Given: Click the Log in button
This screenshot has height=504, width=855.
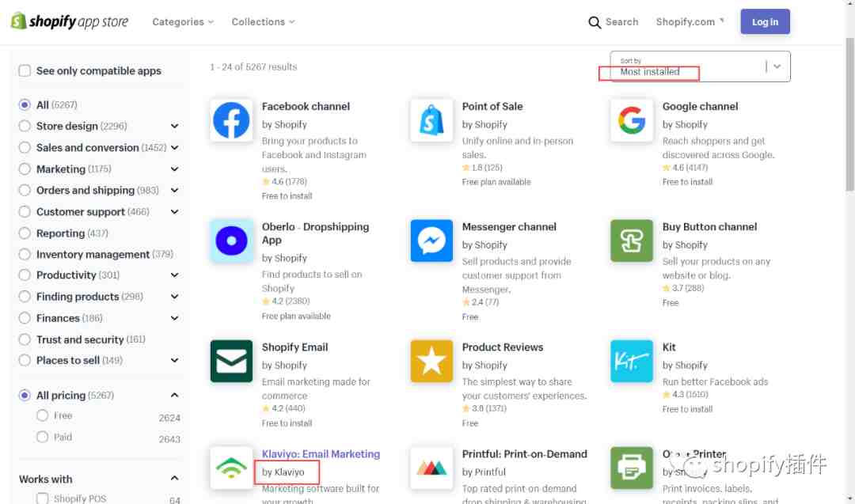Looking at the screenshot, I should (x=765, y=22).
